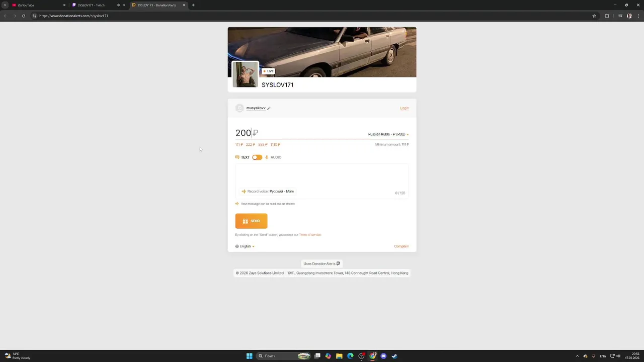The height and width of the screenshot is (362, 644).
Task: Toggle the TEXT / AUDIO message switch
Action: click(x=257, y=157)
